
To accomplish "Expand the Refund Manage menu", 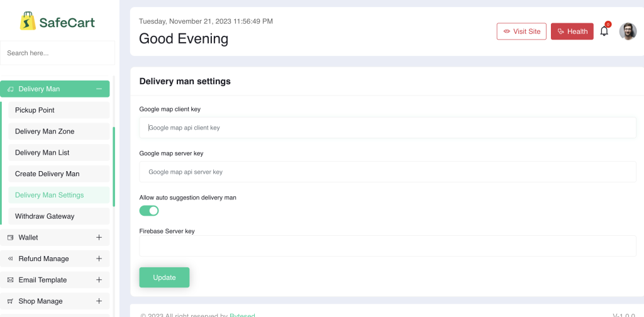I will 99,259.
